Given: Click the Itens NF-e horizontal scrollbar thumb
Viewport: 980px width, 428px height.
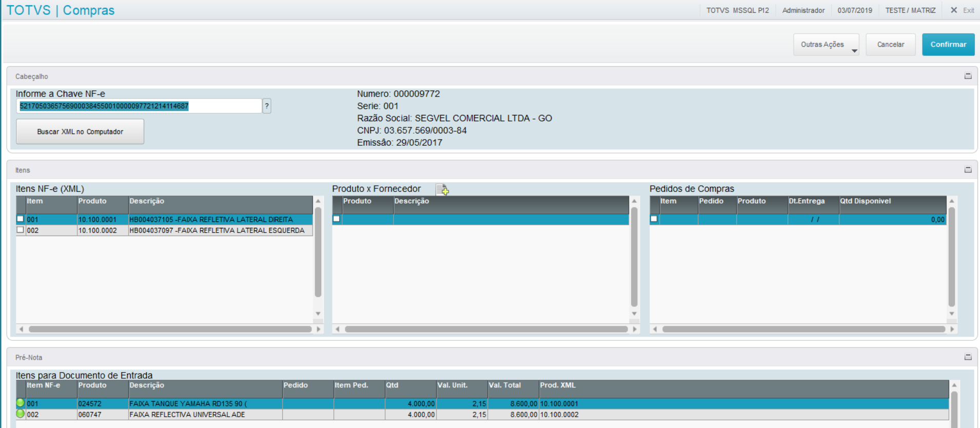Looking at the screenshot, I should point(170,329).
